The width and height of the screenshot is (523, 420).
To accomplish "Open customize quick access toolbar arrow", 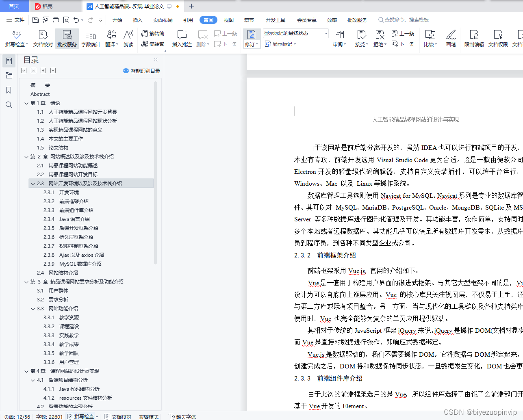I will tap(100, 20).
